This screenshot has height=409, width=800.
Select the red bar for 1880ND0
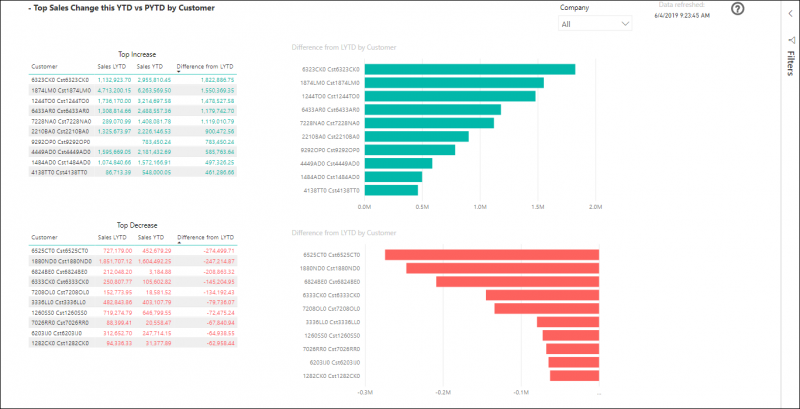[x=503, y=268]
